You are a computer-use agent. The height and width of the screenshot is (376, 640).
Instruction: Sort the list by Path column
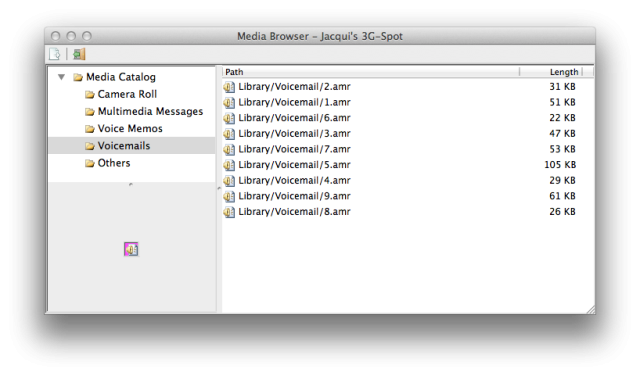pos(371,72)
